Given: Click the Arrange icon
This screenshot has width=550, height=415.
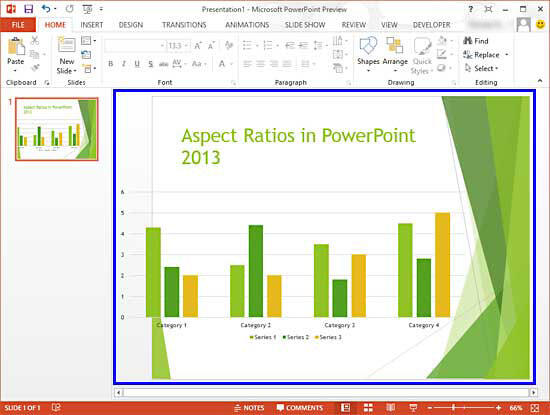Looking at the screenshot, I should 395,46.
